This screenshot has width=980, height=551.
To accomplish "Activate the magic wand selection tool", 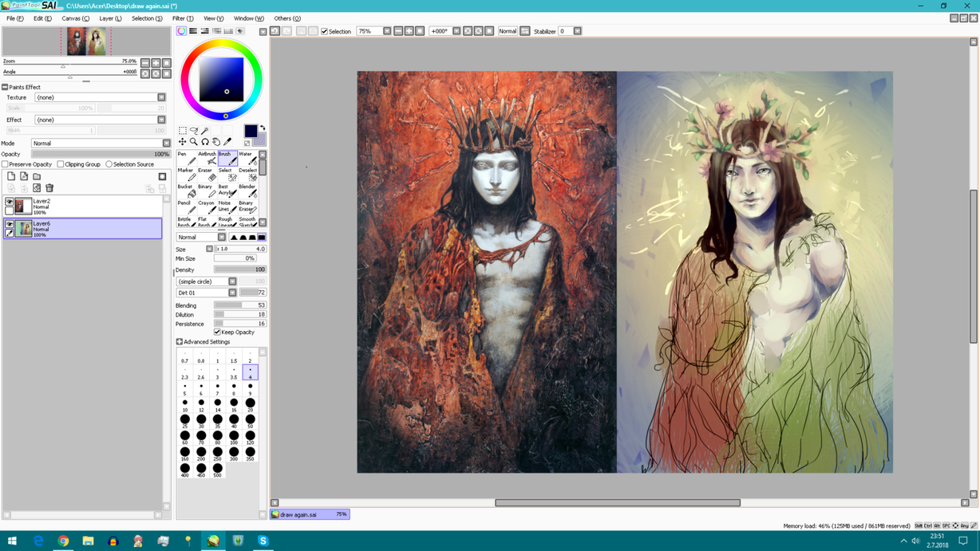I will click(205, 131).
